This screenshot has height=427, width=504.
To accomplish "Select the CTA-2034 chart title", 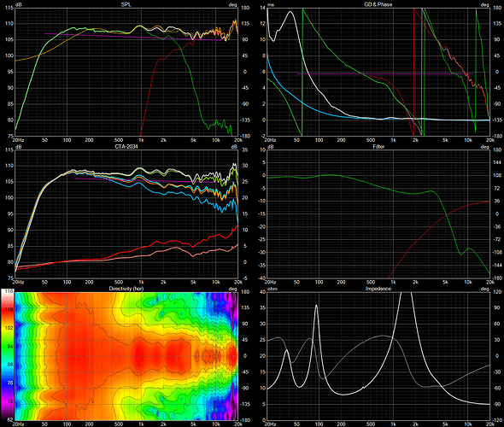I will [x=126, y=147].
